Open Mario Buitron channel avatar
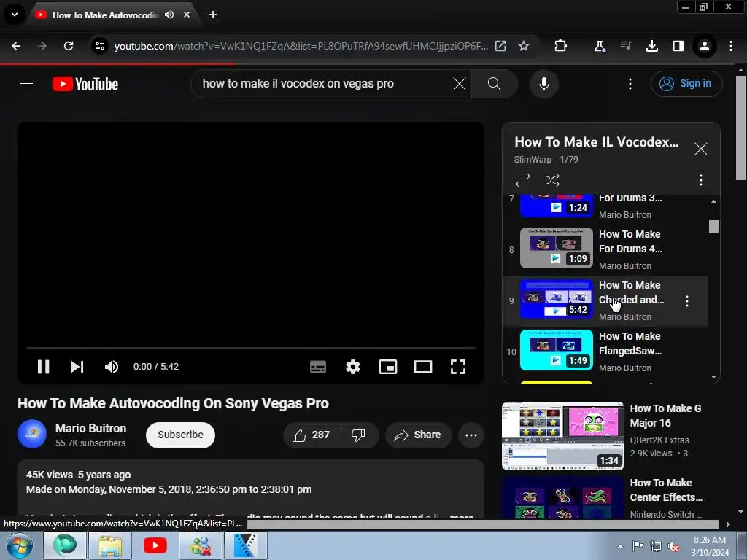The height and width of the screenshot is (560, 747). tap(32, 435)
